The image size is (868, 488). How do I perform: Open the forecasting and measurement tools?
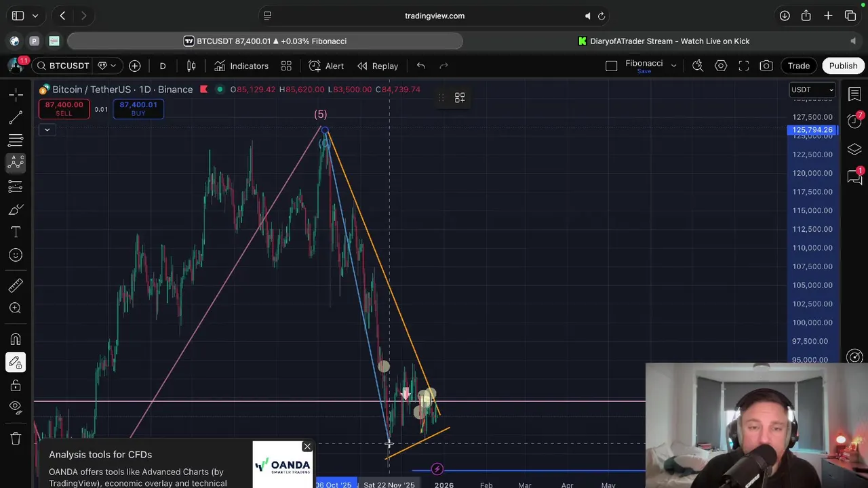pyautogui.click(x=16, y=186)
